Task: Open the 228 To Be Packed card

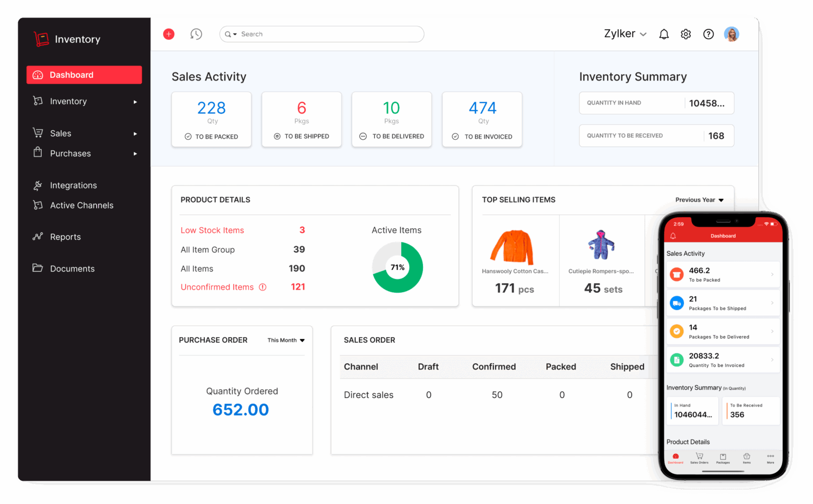Action: pos(212,120)
